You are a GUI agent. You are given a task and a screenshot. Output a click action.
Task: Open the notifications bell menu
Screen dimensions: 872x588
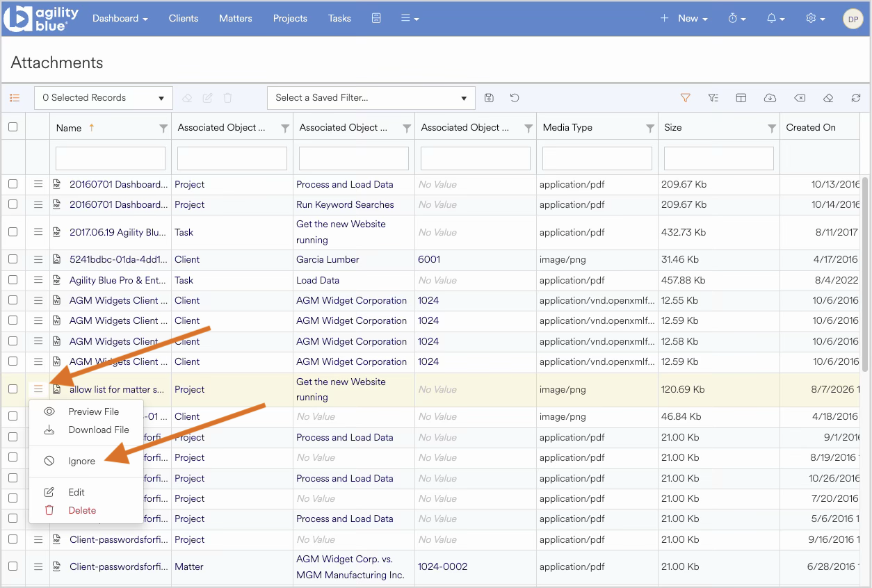(775, 19)
